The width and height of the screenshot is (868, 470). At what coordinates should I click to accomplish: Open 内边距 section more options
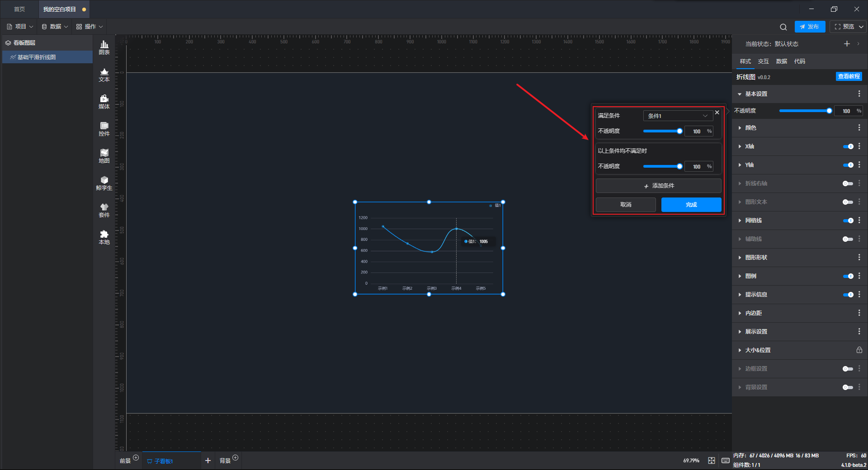859,313
